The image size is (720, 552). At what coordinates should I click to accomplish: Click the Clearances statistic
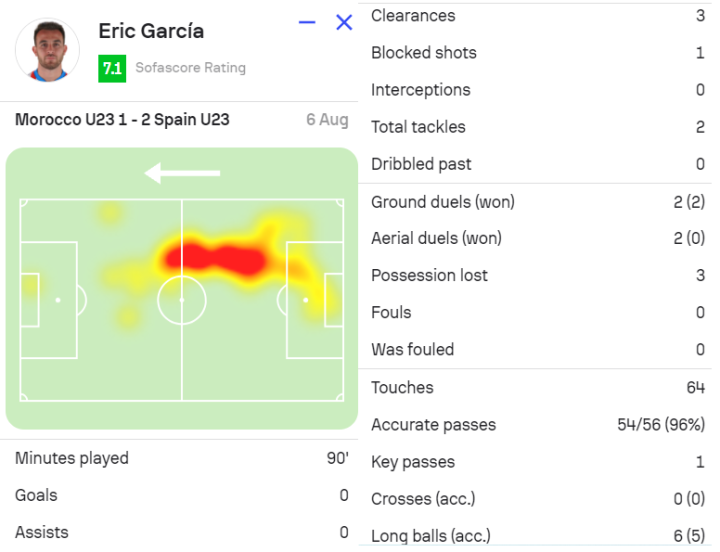click(537, 16)
